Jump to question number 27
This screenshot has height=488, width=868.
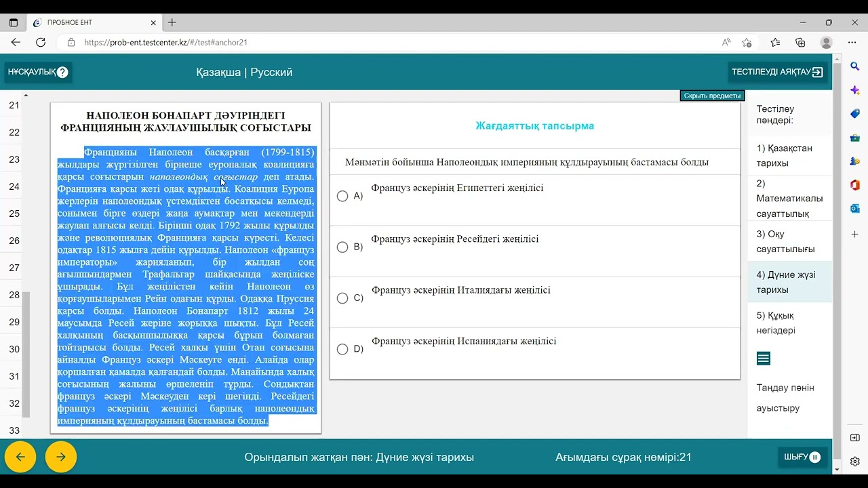pyautogui.click(x=14, y=268)
